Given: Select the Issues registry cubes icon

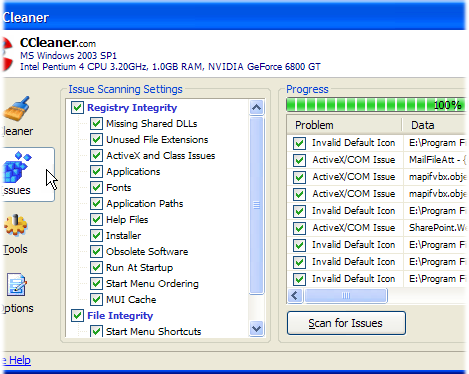Looking at the screenshot, I should coord(17,167).
